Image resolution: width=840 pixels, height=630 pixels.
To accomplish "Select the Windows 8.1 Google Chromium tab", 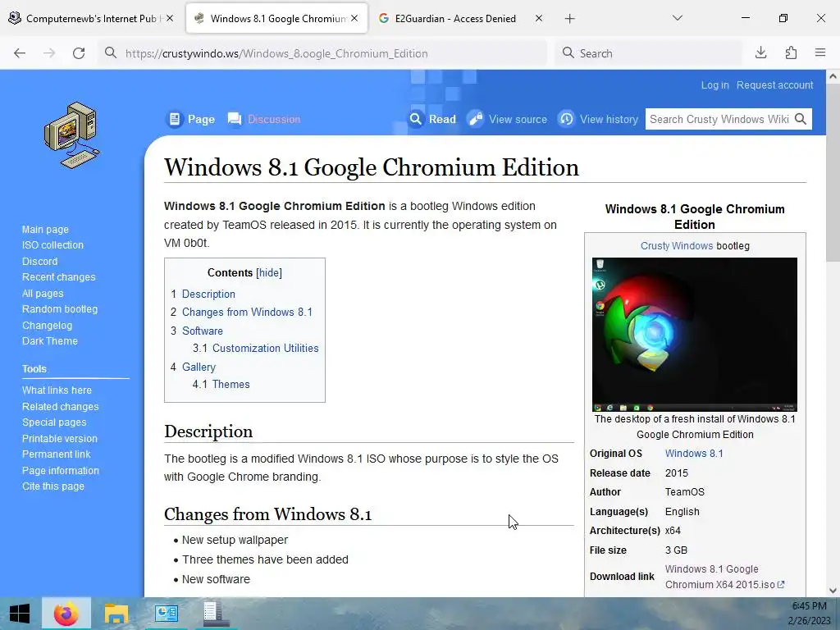I will [276, 18].
